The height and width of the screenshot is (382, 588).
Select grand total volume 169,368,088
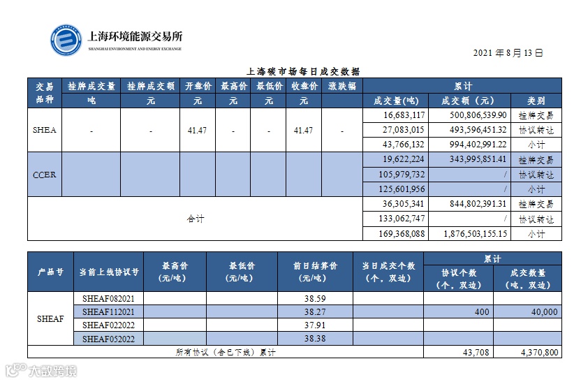(402, 234)
